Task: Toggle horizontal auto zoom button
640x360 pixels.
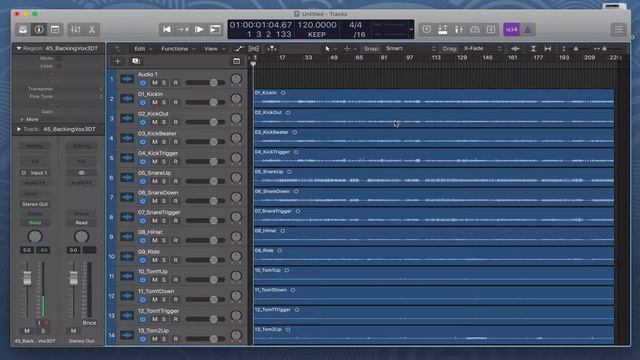Action: click(548, 49)
